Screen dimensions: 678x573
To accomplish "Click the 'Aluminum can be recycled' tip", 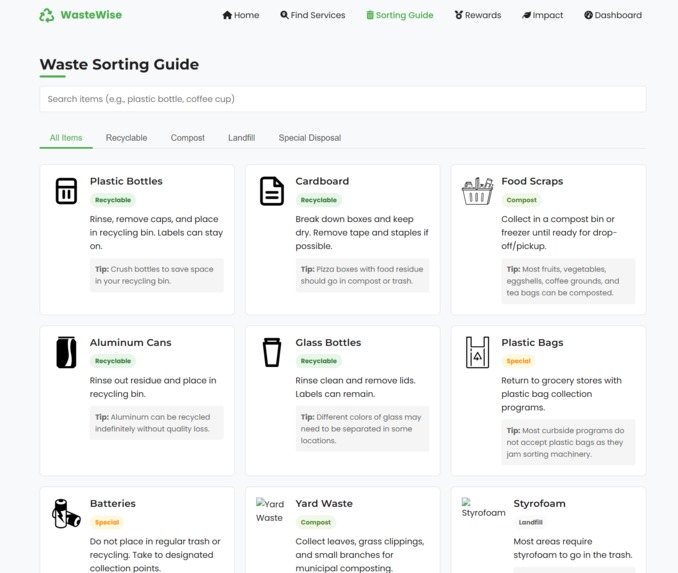I will click(x=157, y=423).
